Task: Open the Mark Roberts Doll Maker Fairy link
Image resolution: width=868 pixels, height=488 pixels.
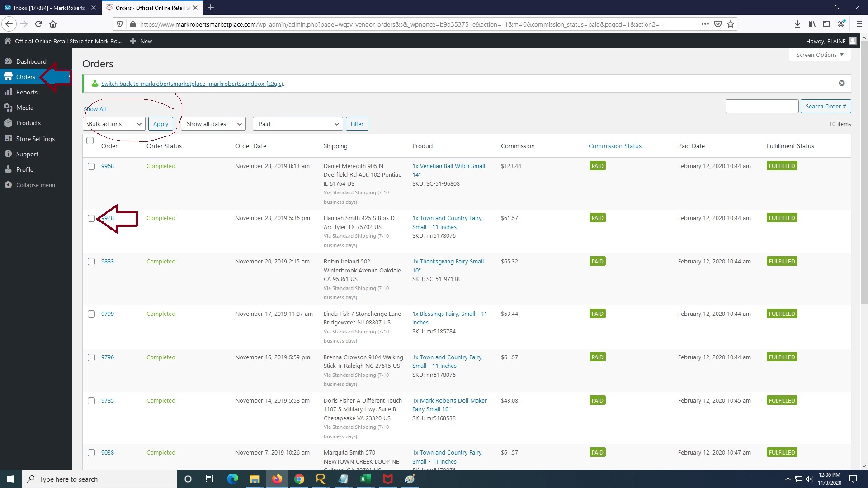Action: [x=449, y=405]
